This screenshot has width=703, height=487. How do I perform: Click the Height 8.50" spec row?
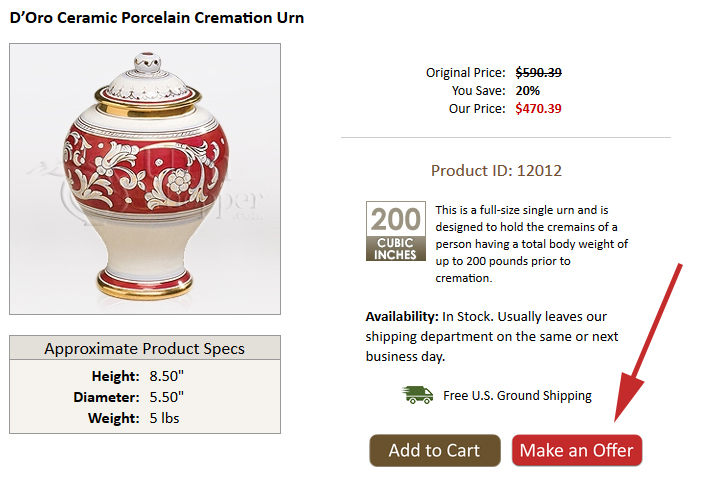[x=145, y=377]
